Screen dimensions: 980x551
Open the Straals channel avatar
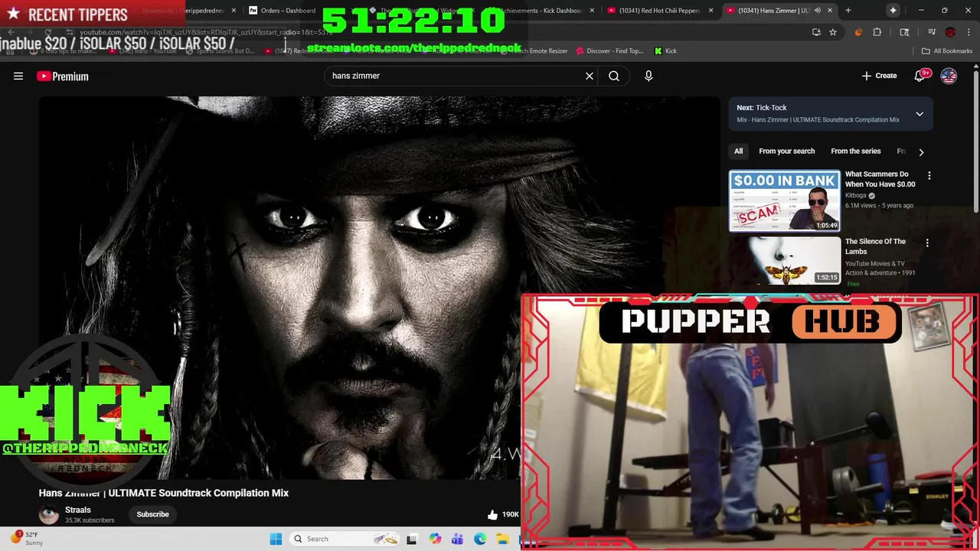pyautogui.click(x=49, y=514)
